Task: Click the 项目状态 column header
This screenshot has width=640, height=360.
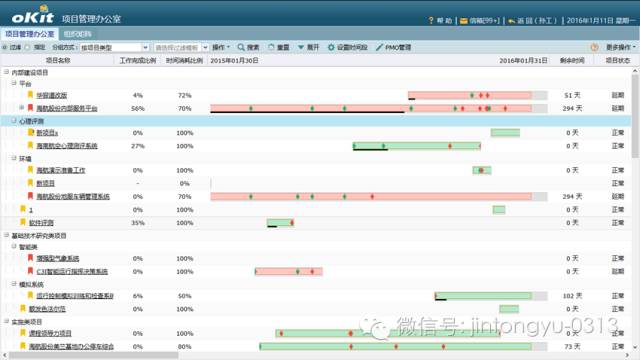Action: [618, 60]
